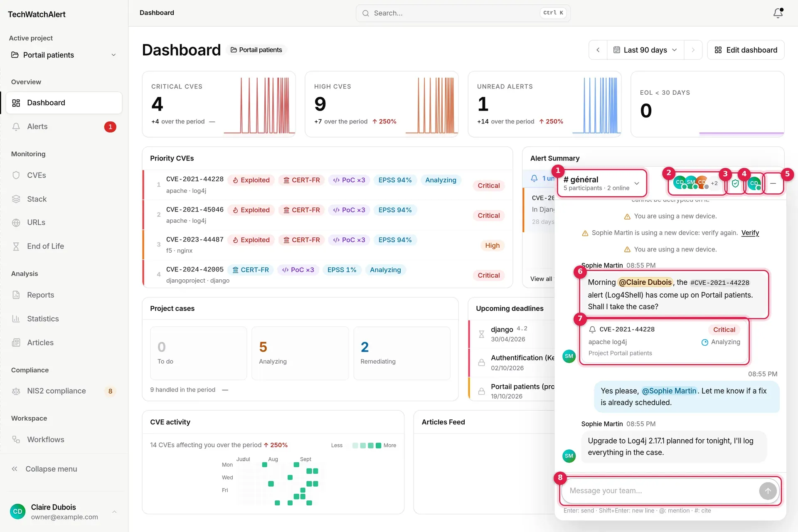
Task: Go to CVEs monitoring page
Action: pyautogui.click(x=64, y=175)
